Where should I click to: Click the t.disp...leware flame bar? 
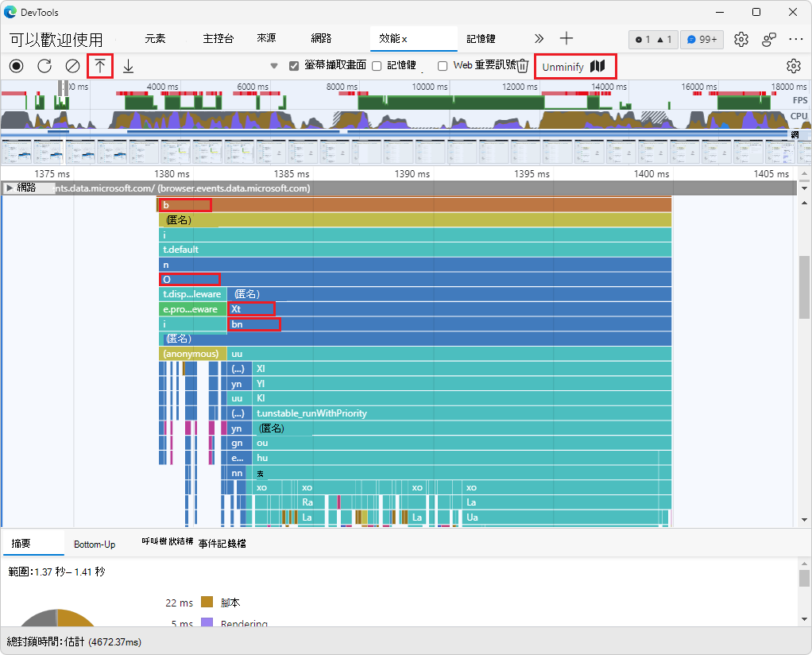click(x=192, y=294)
